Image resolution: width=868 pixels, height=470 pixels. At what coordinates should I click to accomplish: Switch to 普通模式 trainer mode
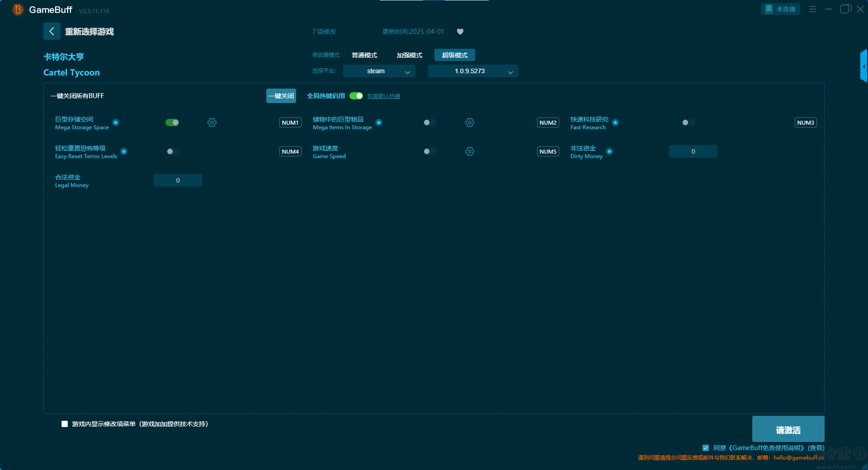point(364,55)
